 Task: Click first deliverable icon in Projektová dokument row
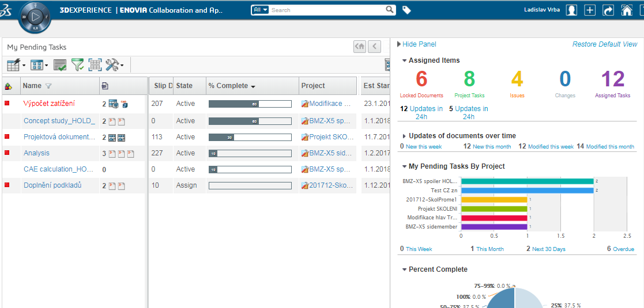click(112, 138)
